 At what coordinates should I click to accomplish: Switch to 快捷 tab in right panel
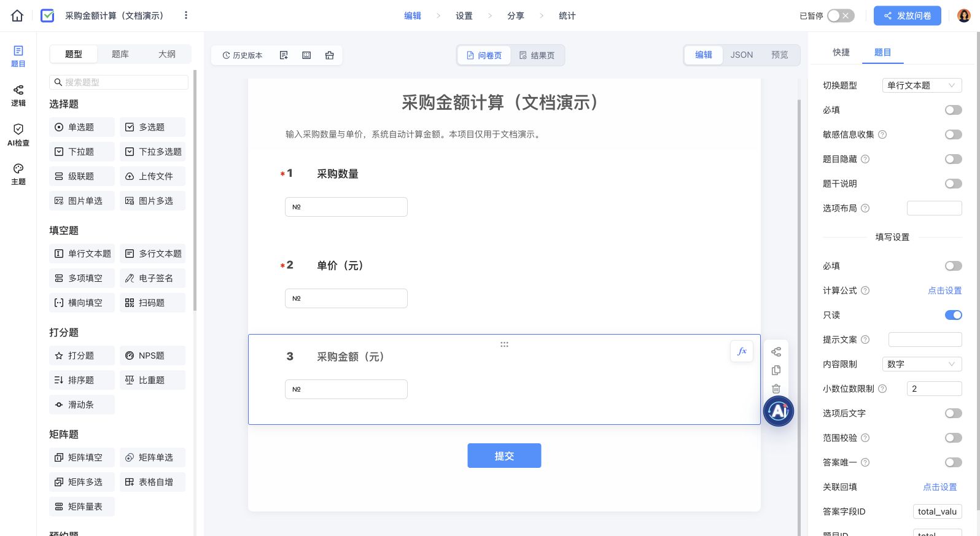point(841,52)
